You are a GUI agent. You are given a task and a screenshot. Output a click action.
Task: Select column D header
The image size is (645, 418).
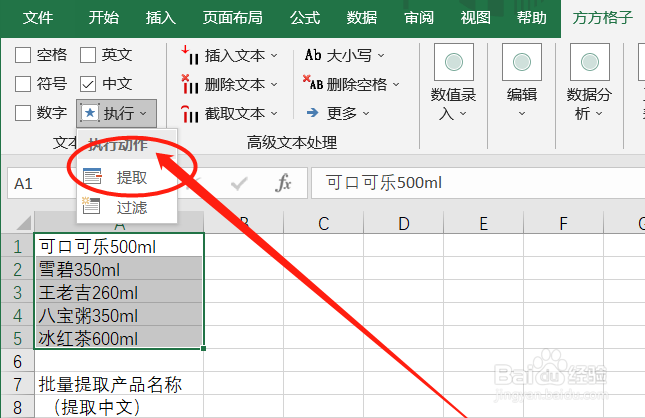[x=404, y=223]
